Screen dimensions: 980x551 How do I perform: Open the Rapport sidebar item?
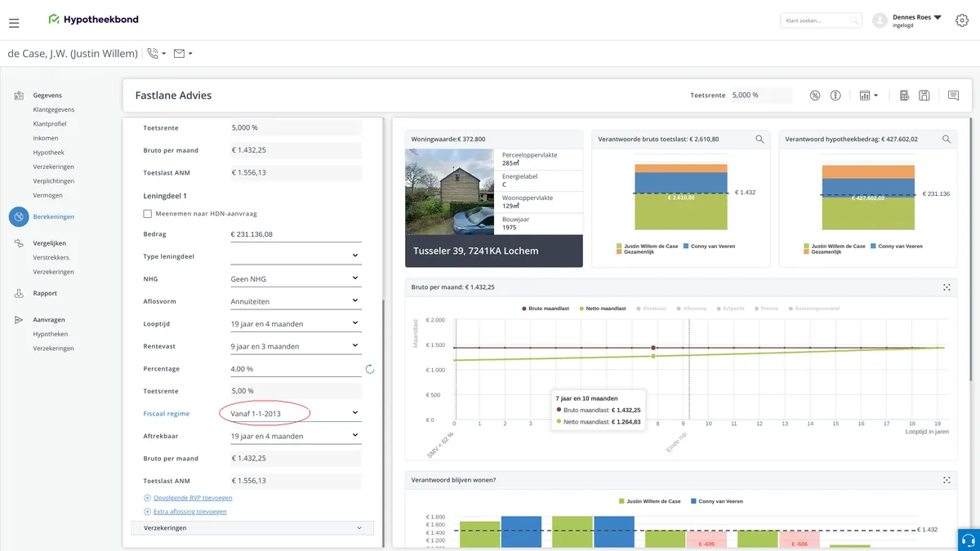(45, 293)
